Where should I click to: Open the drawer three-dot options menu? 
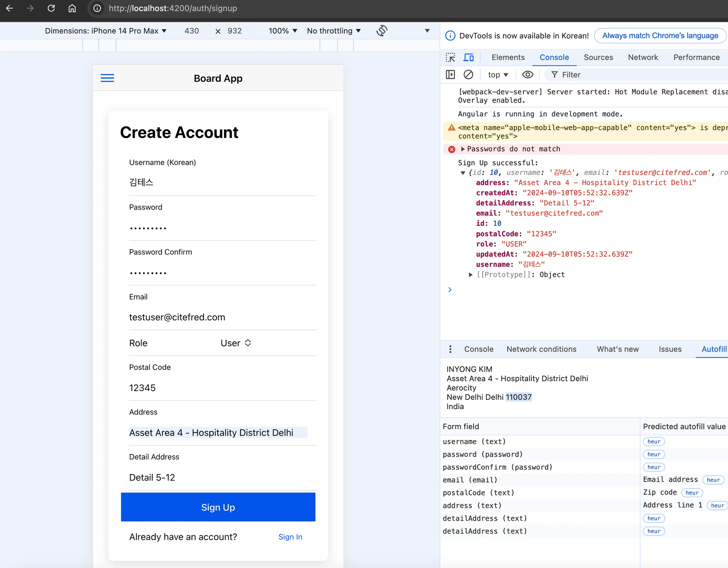click(x=450, y=349)
